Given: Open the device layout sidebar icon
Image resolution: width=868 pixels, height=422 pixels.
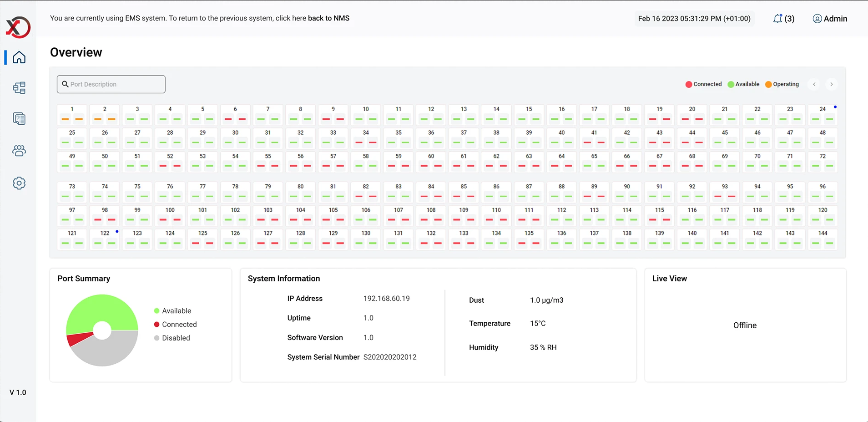Looking at the screenshot, I should pos(19,88).
